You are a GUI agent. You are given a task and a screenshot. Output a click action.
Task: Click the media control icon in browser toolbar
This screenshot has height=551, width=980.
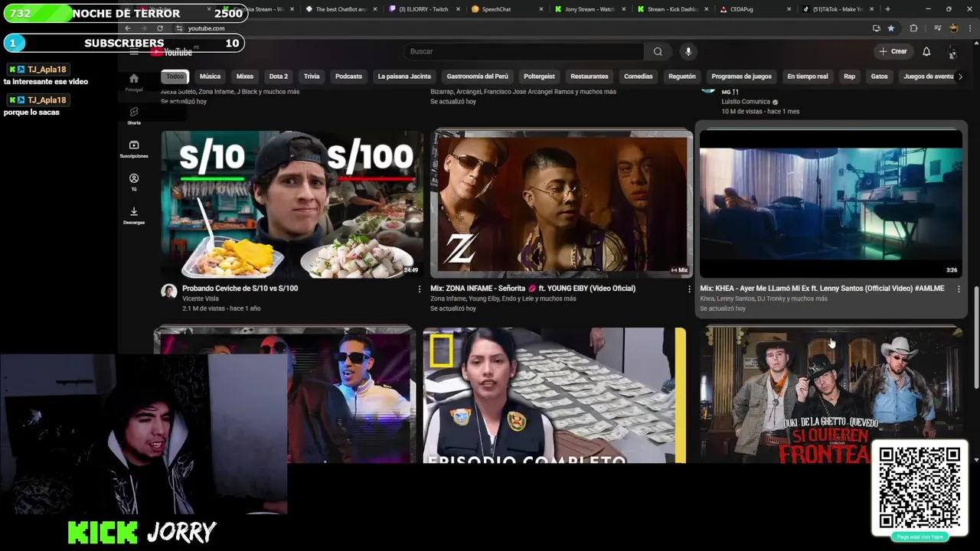937,28
